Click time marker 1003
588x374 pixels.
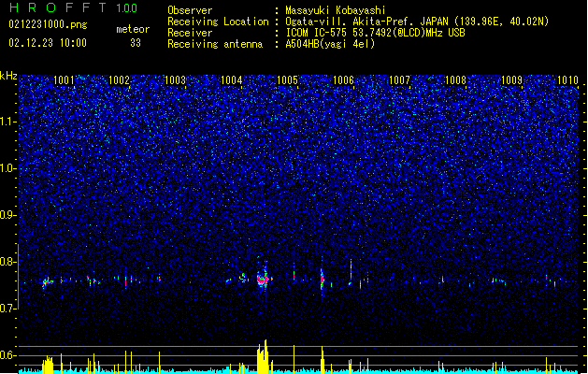click(175, 80)
